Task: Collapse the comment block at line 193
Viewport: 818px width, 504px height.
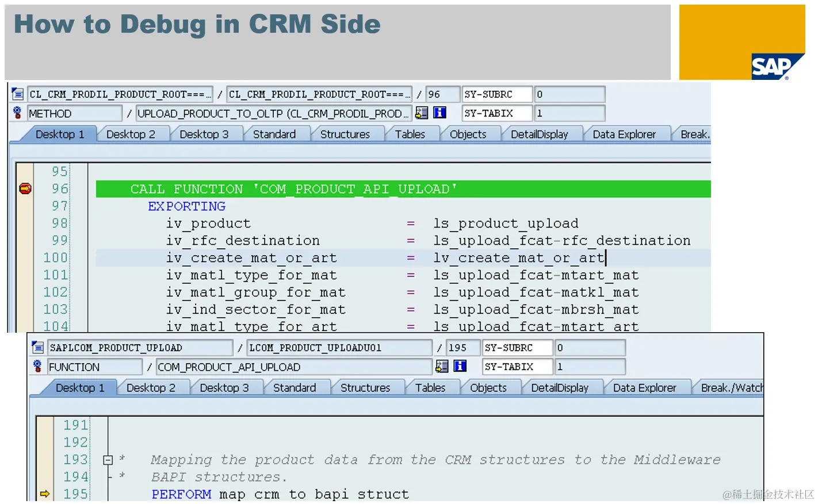Action: pyautogui.click(x=108, y=460)
